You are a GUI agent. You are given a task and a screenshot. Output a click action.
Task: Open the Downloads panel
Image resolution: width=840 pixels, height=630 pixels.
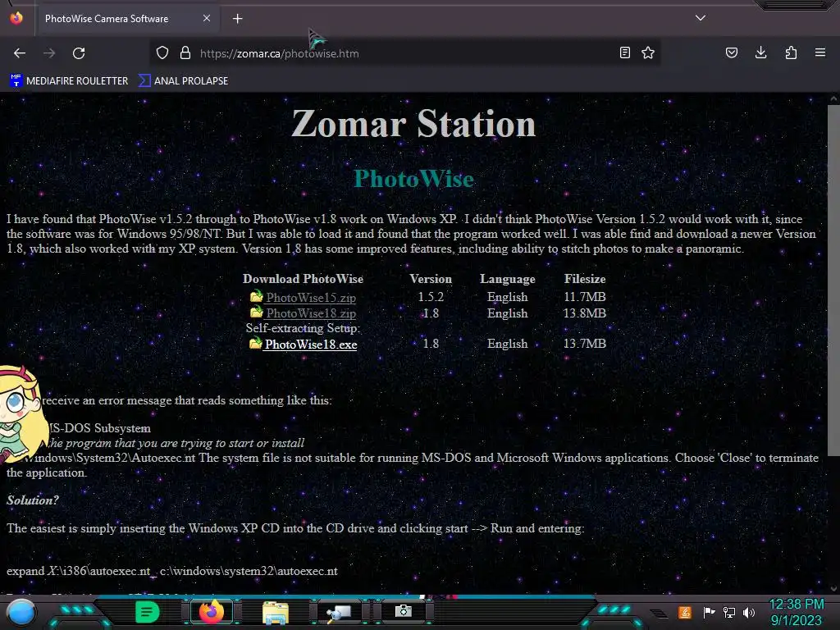pyautogui.click(x=760, y=52)
